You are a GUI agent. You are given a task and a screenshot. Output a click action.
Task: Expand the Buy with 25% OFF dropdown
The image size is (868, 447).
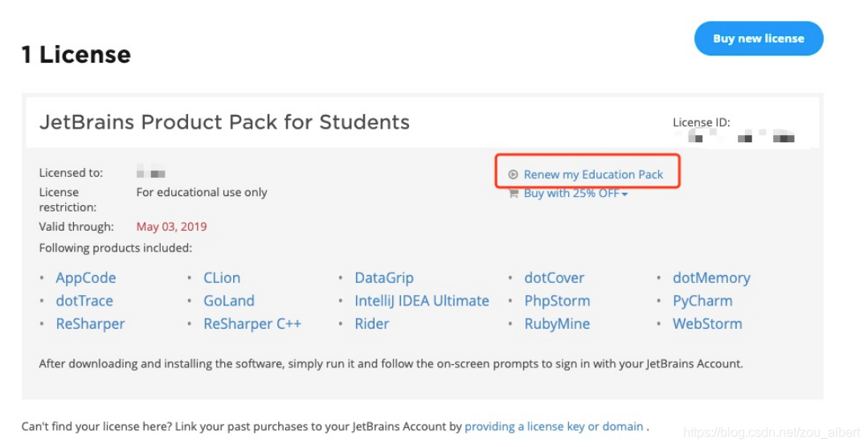pyautogui.click(x=575, y=194)
